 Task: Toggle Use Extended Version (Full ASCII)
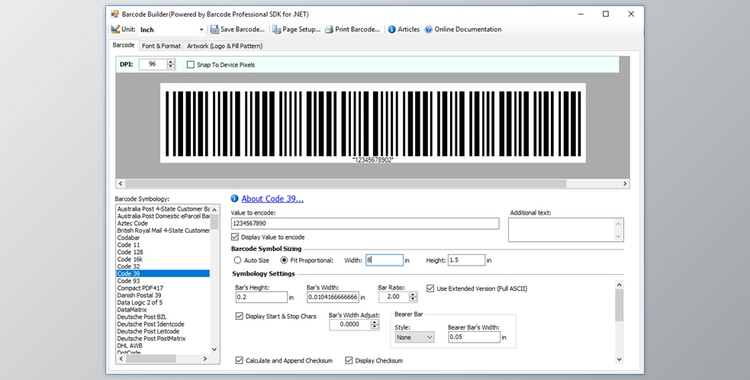pyautogui.click(x=430, y=289)
